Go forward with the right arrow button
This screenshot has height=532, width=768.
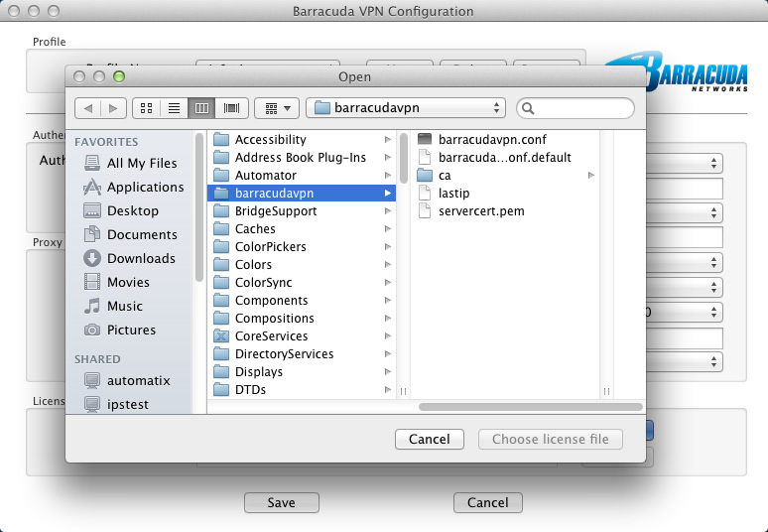[114, 108]
